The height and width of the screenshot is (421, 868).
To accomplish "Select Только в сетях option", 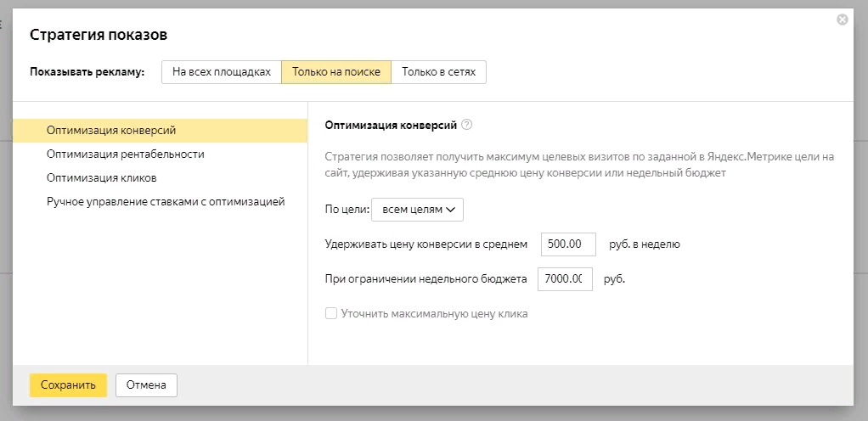I will [x=438, y=72].
